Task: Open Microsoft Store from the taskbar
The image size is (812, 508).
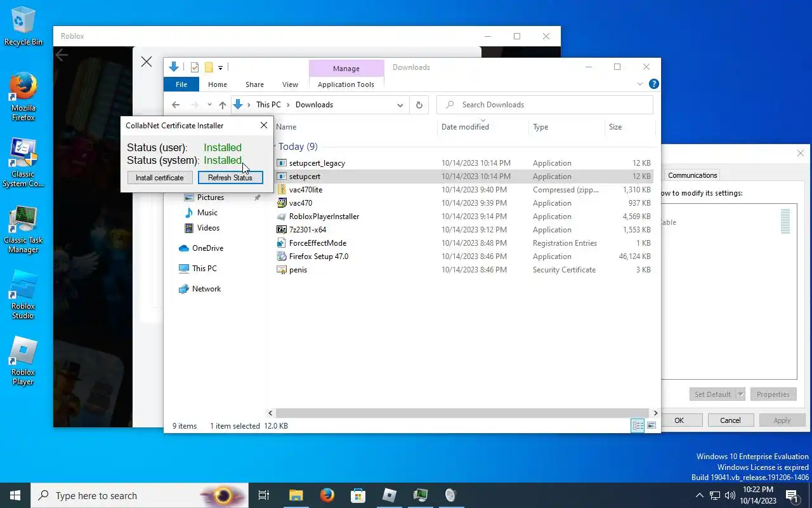Action: (x=358, y=495)
